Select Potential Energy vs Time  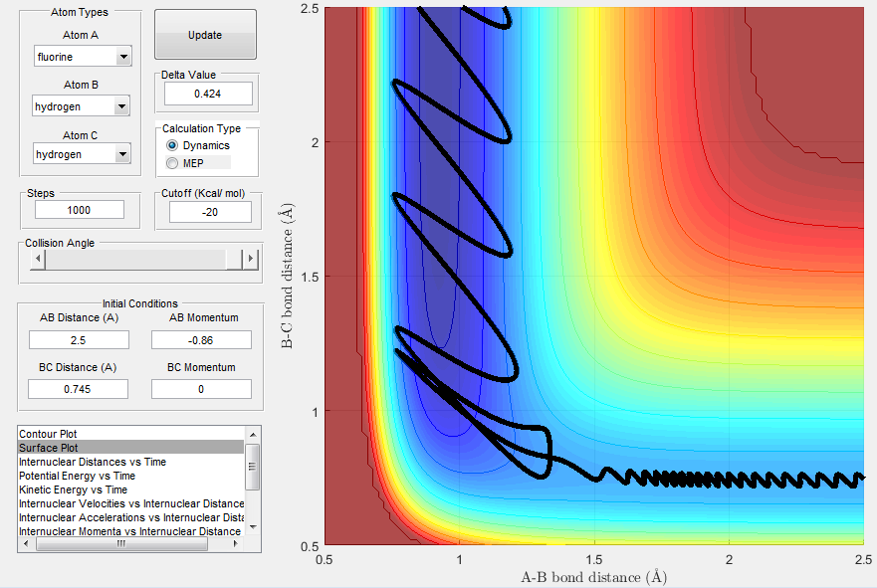coord(130,476)
